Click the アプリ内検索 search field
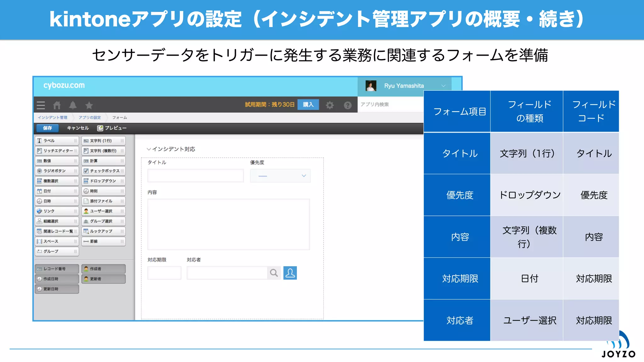 [391, 104]
